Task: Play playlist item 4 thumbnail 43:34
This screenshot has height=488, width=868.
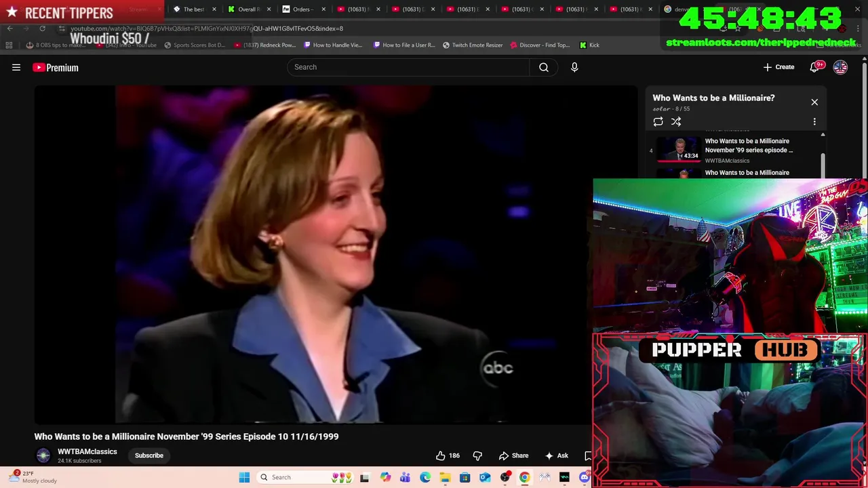Action: tap(679, 149)
